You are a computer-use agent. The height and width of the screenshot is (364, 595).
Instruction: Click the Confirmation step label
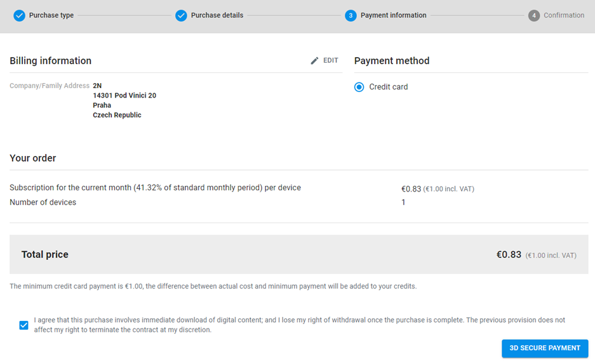(564, 15)
